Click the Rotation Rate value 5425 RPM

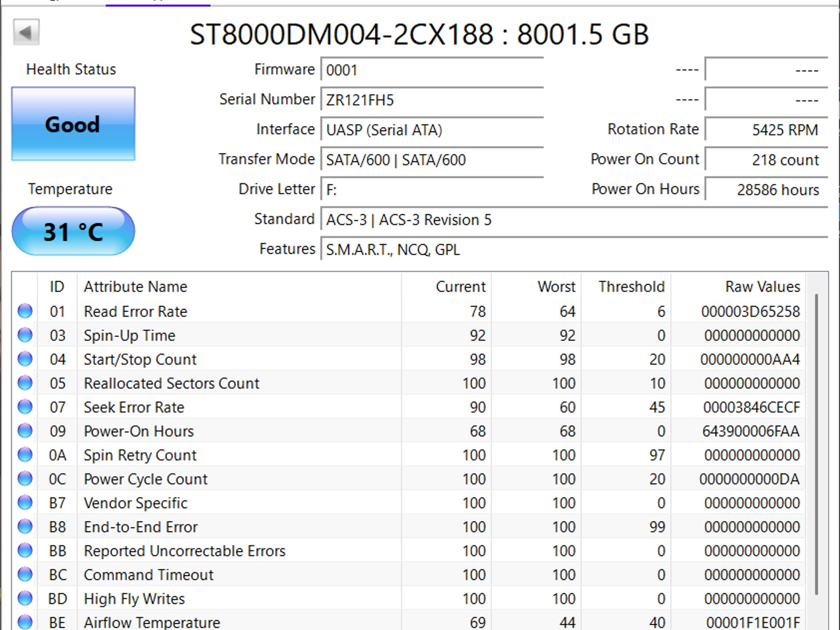coord(766,130)
